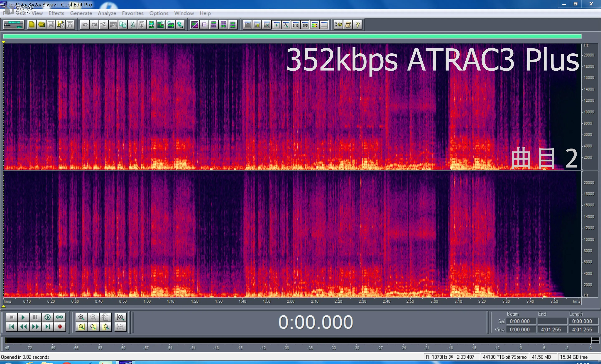Image resolution: width=601 pixels, height=364 pixels.
Task: Click the 10000 Hz label, top channel
Action: [589, 112]
